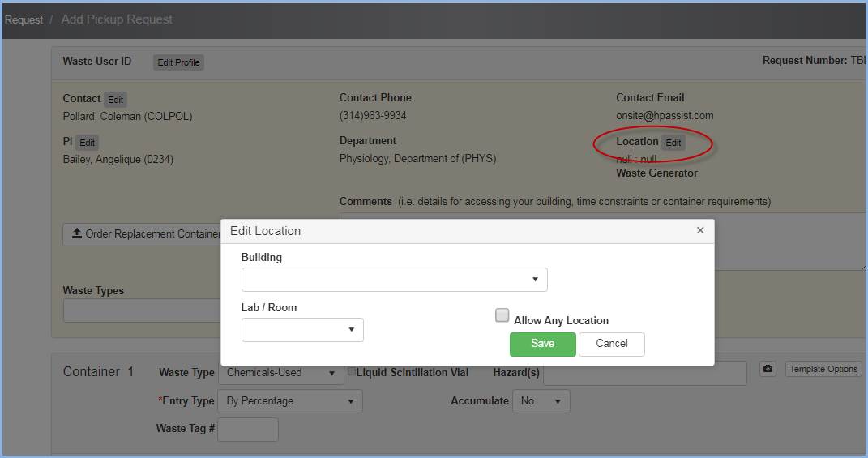Click Cancel in Edit Location dialog

coord(612,344)
